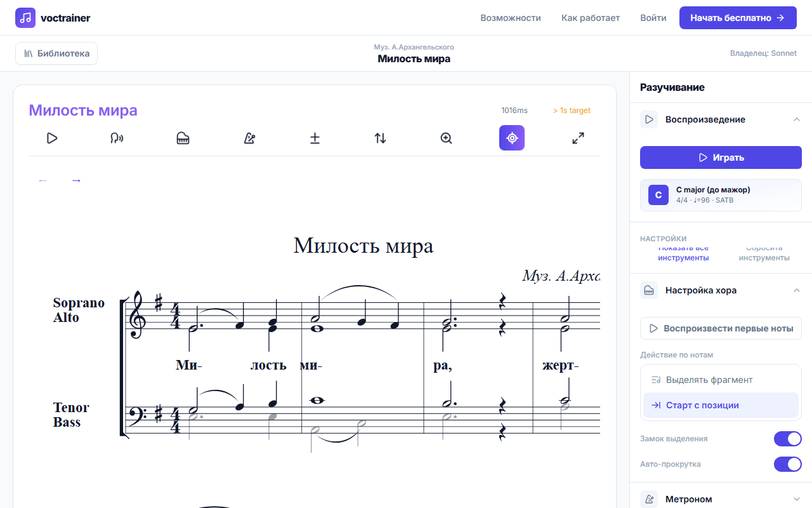Toggle the highlighted target follow icon
Image resolution: width=812 pixels, height=508 pixels.
512,138
